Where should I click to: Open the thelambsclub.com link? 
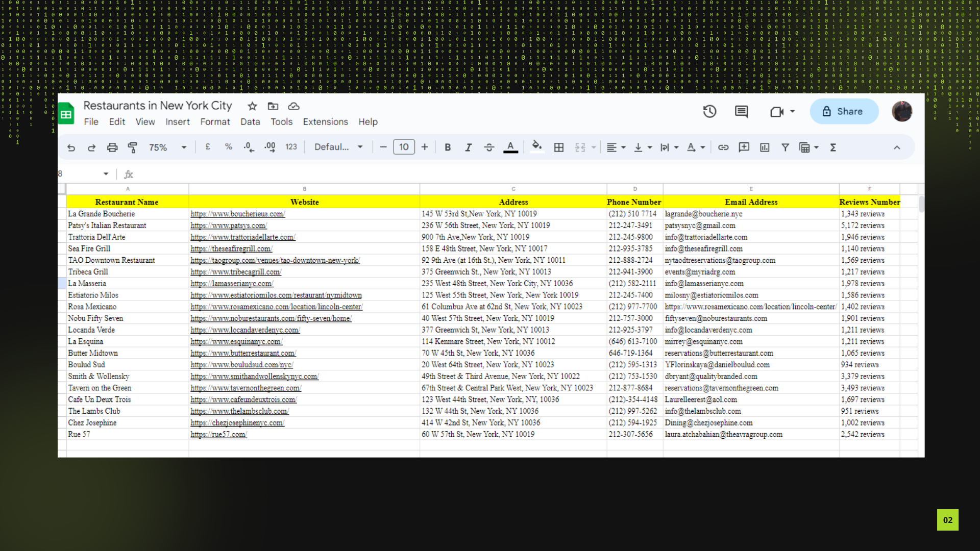(x=239, y=411)
